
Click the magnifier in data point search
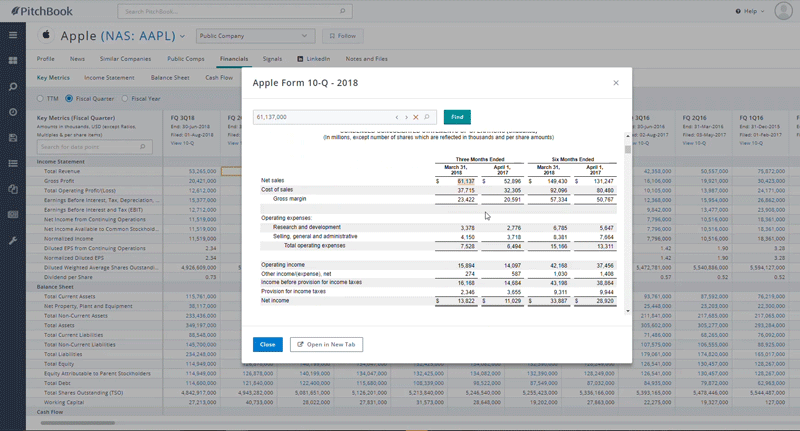142,147
